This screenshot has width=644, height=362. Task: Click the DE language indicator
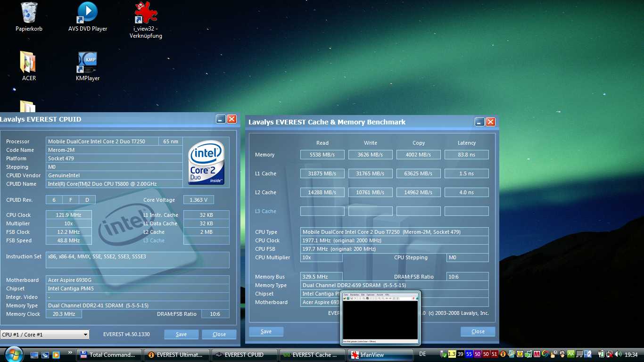[x=422, y=354]
